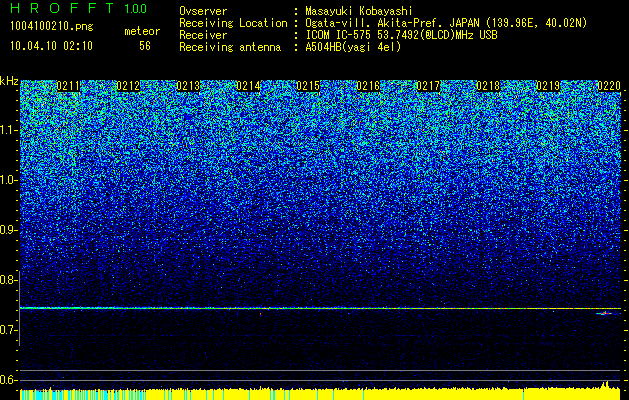
Task: Select the ICOM IC-575 receiver text
Action: click(x=401, y=35)
